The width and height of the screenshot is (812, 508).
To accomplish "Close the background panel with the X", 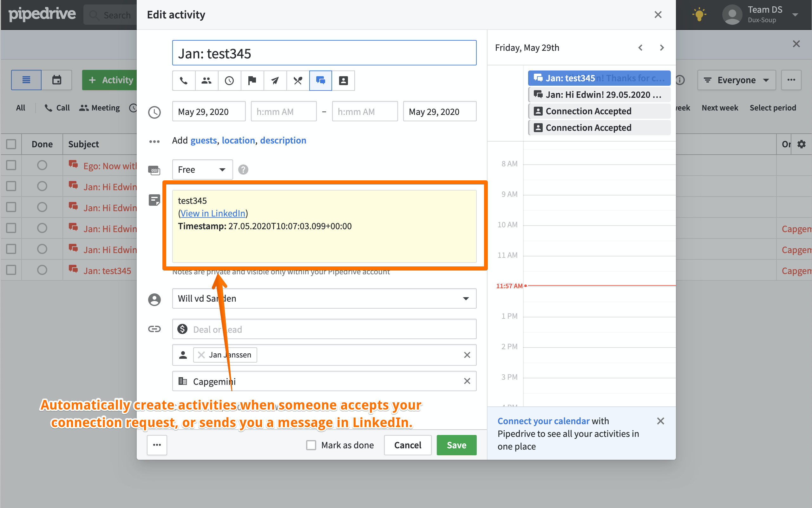I will [x=796, y=44].
